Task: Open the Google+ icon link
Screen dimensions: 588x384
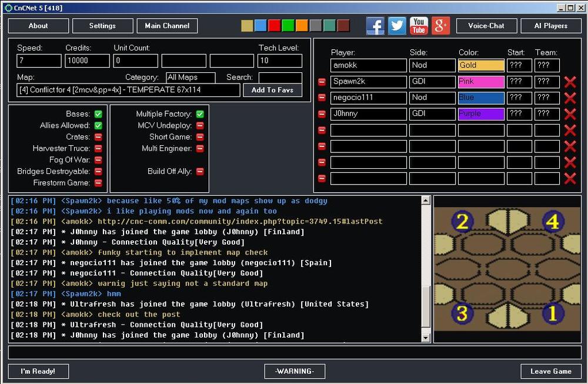Action: 440,26
